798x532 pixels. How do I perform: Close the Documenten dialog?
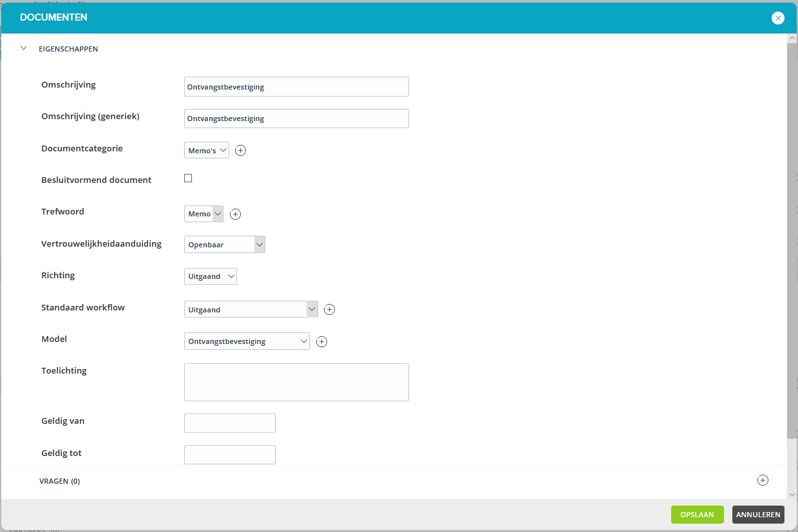tap(778, 18)
